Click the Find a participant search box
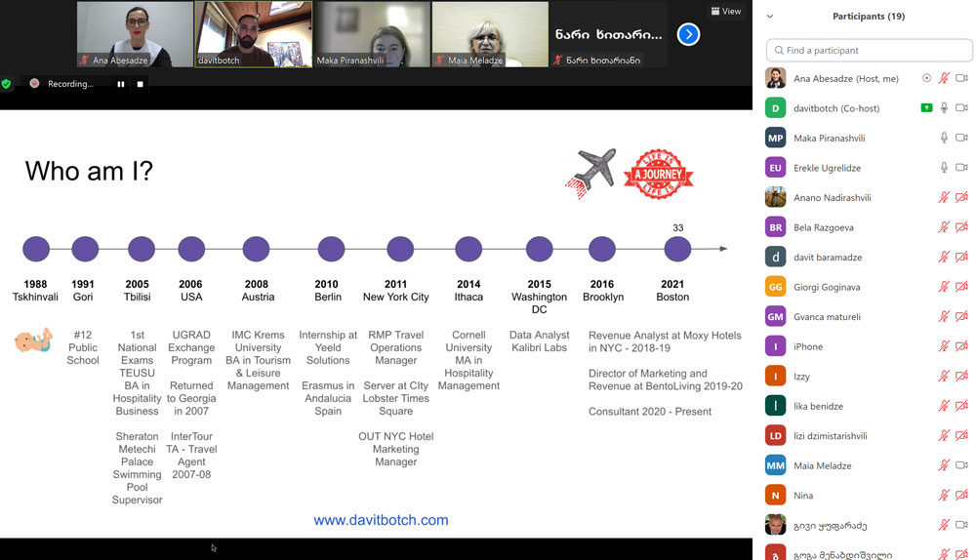This screenshot has width=976, height=560. pyautogui.click(x=869, y=50)
